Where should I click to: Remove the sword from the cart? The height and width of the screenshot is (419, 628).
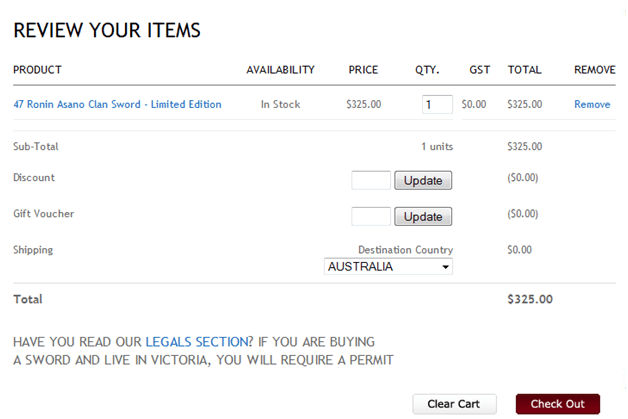[592, 104]
